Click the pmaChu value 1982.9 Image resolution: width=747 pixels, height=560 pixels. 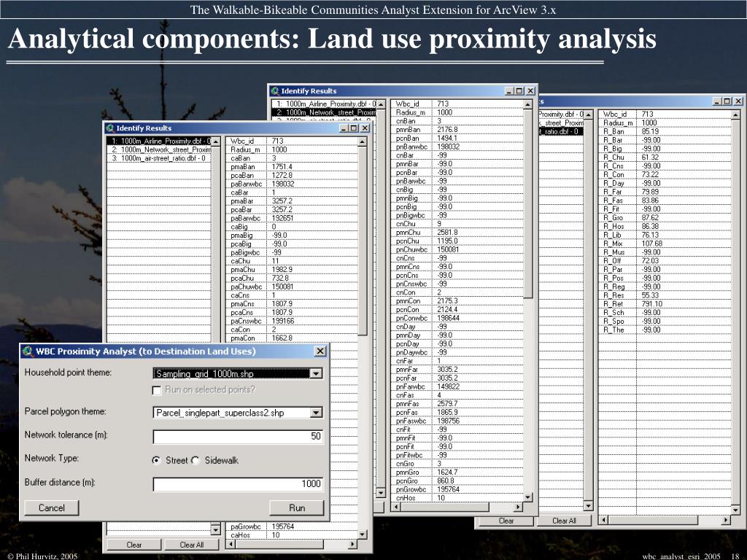coord(282,270)
